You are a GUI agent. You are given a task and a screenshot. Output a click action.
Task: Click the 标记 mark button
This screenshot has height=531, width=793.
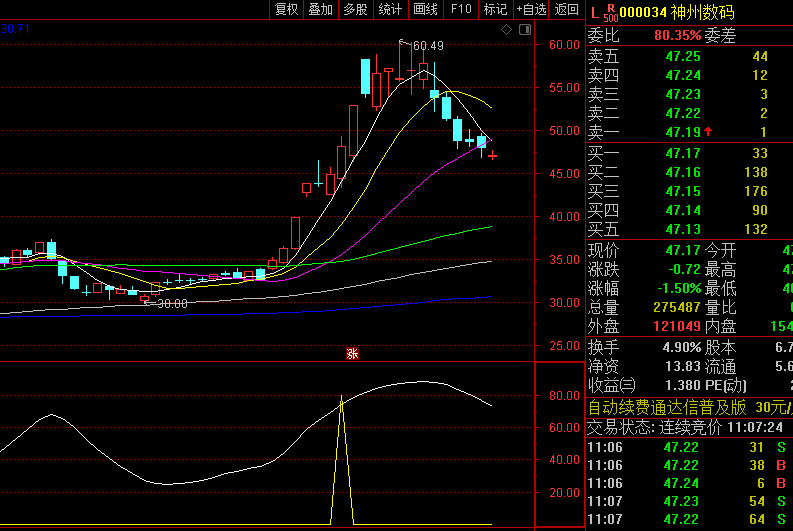pos(495,10)
